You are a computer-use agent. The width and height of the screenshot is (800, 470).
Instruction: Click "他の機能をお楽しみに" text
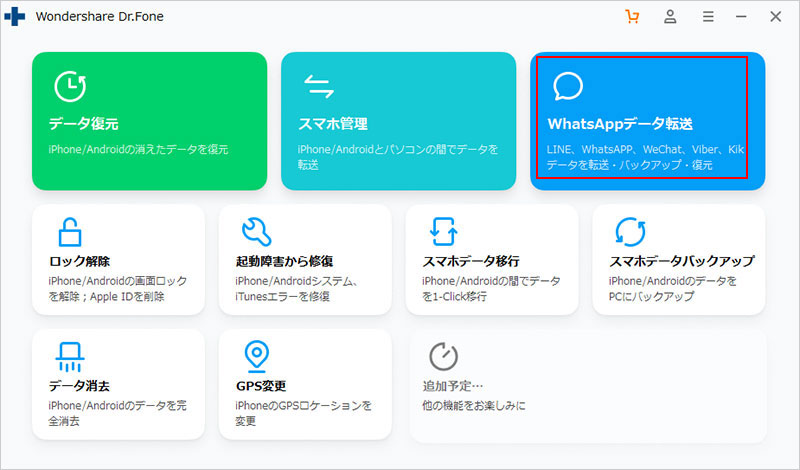pyautogui.click(x=473, y=406)
